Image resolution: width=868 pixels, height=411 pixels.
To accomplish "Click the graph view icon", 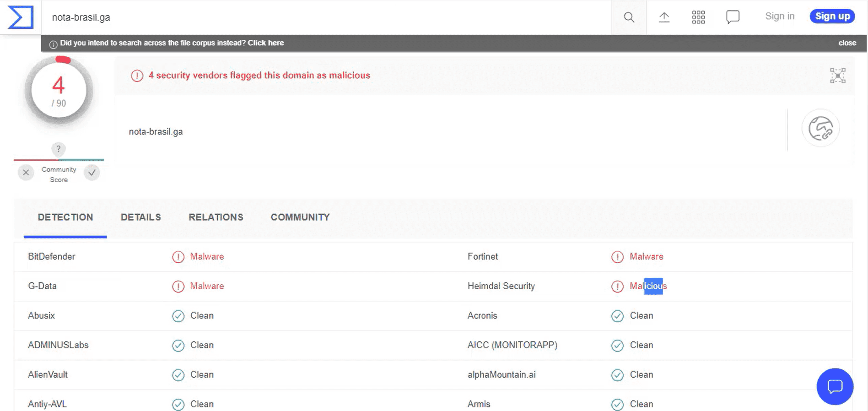I will [x=838, y=76].
